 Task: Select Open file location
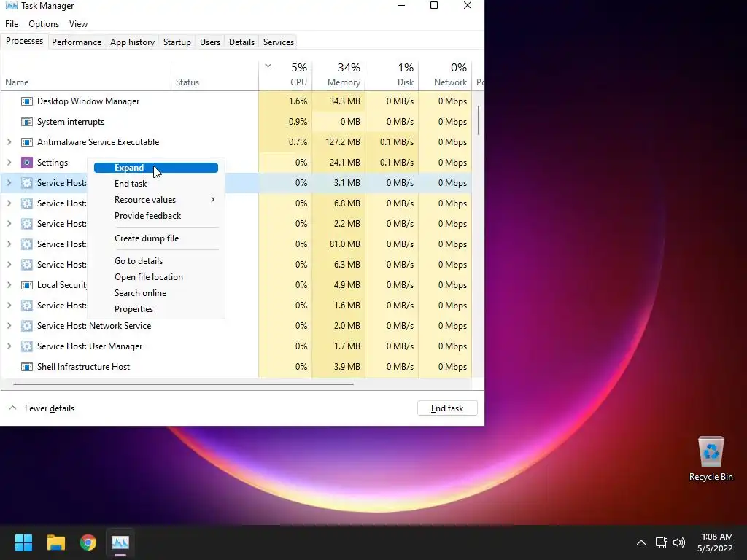click(x=156, y=277)
